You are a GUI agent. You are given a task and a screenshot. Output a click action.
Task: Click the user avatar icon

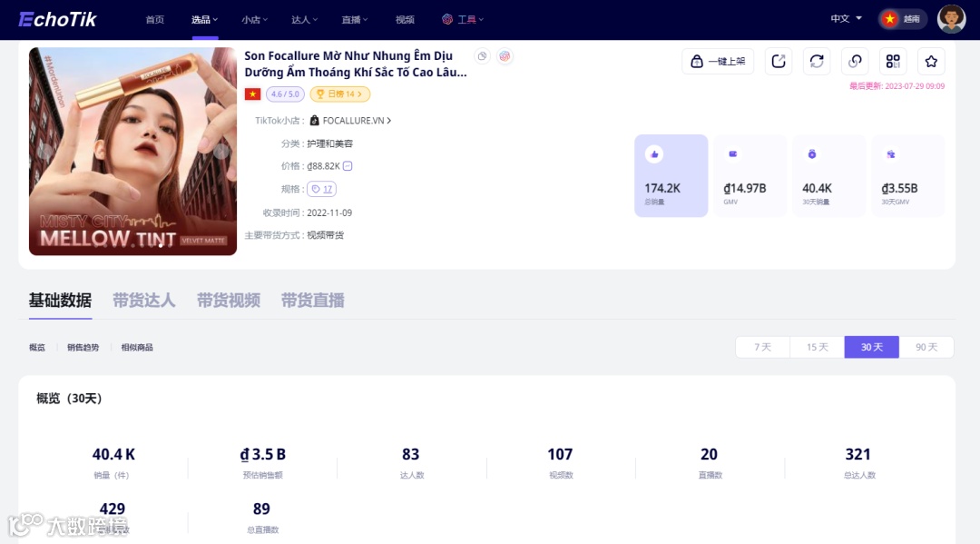coord(951,19)
